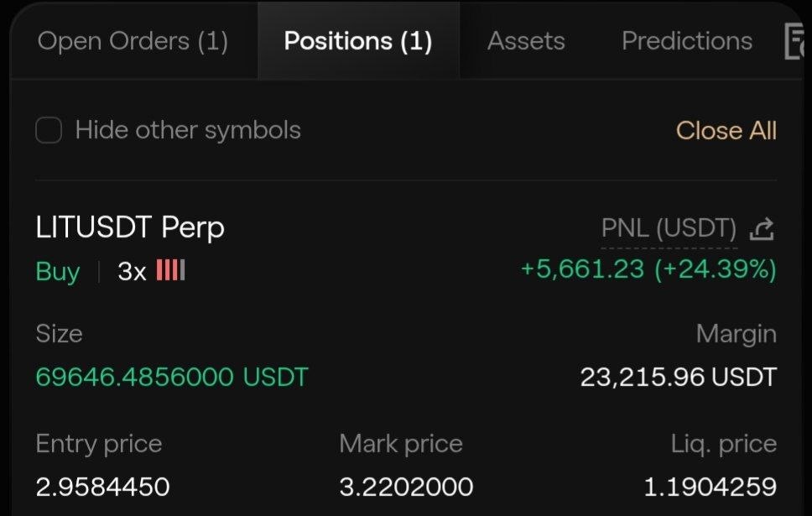Go to the Predictions tab

click(x=687, y=41)
